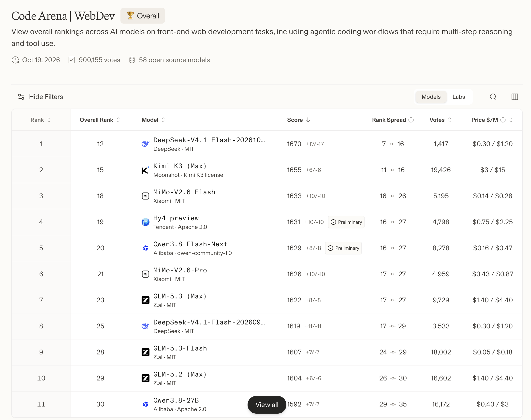Click the Rank Spread info icon
The width and height of the screenshot is (531, 420).
click(411, 120)
